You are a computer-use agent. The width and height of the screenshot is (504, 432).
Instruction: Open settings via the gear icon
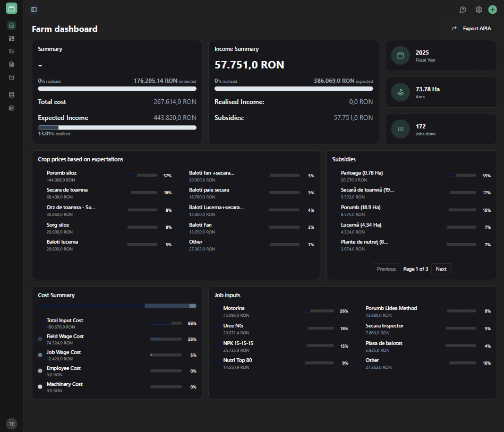479,10
